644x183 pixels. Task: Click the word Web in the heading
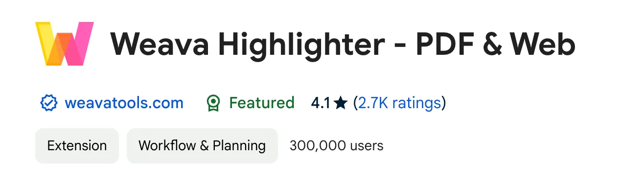543,45
